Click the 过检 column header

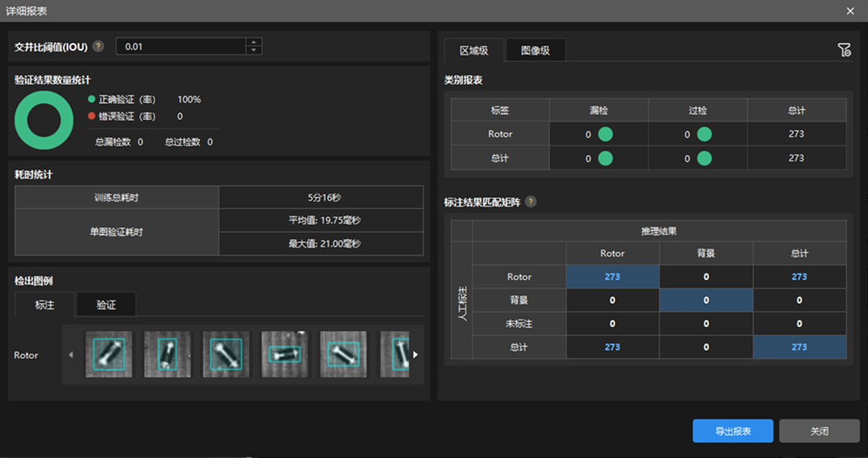tap(697, 110)
